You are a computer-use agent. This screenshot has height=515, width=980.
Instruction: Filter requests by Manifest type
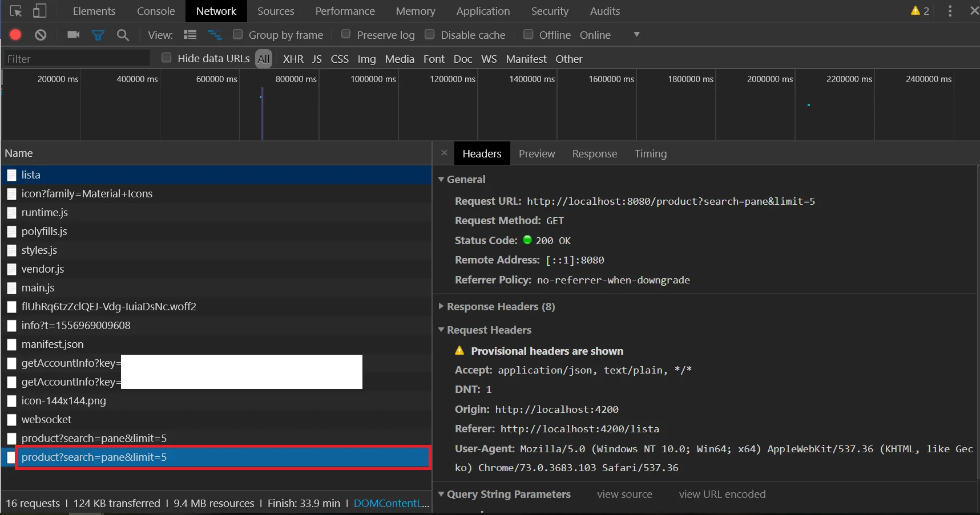point(526,59)
